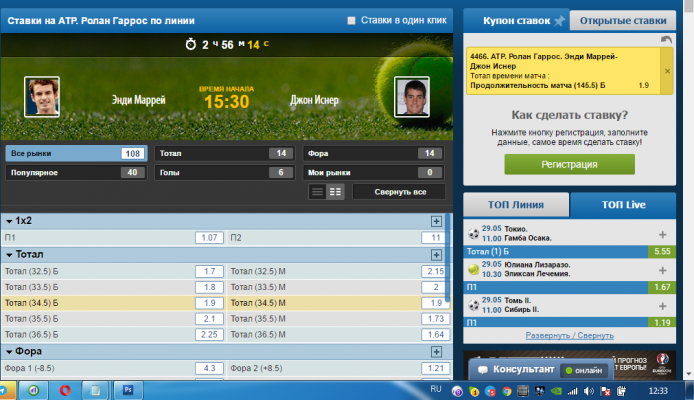Click the green Регистрация button

(x=569, y=165)
